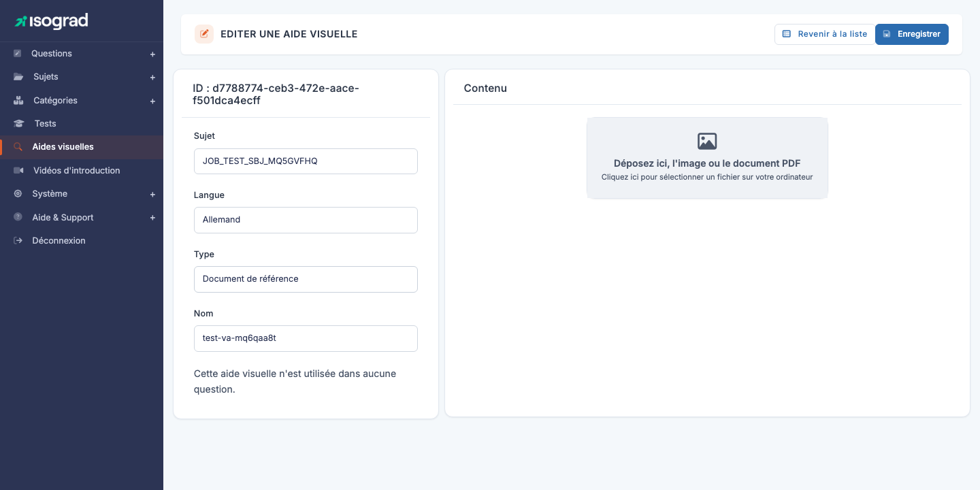Click the Nom field test-va-mq6qaa8t
Viewport: 980px width, 490px height.
tap(306, 338)
